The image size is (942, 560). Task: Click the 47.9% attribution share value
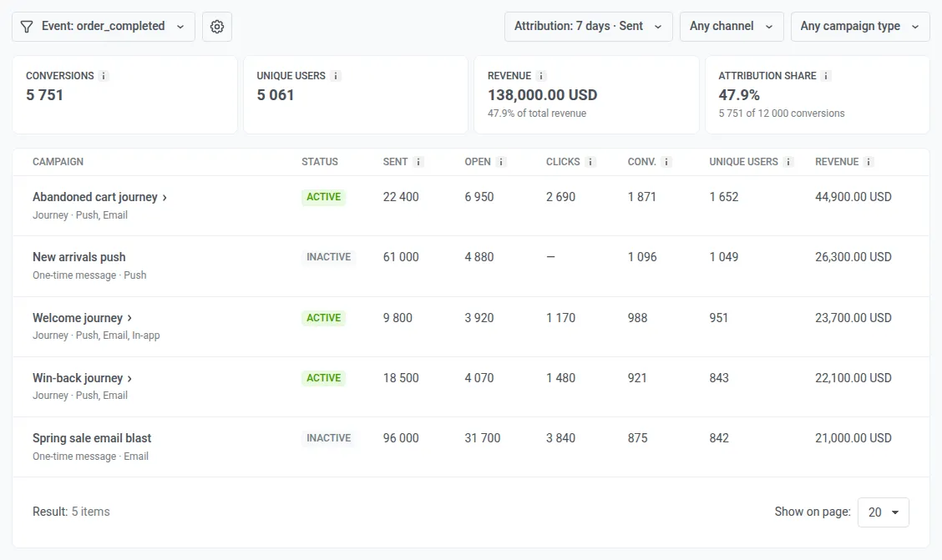click(x=739, y=95)
